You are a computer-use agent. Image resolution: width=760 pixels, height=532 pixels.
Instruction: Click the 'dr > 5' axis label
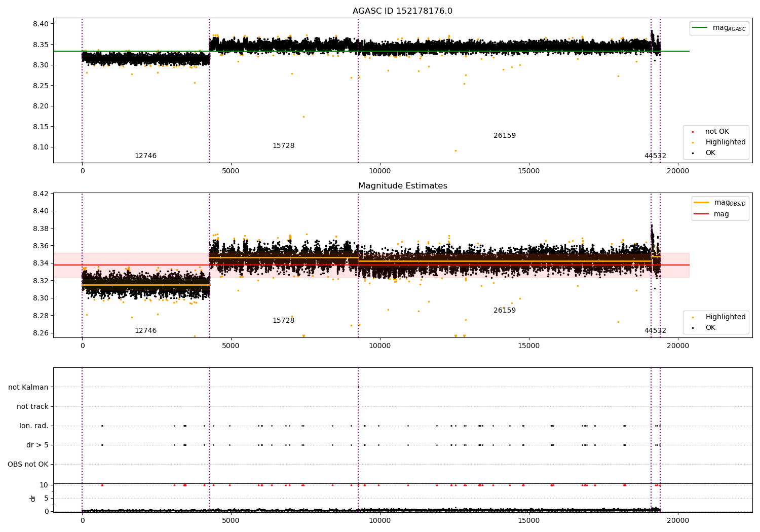pos(37,445)
